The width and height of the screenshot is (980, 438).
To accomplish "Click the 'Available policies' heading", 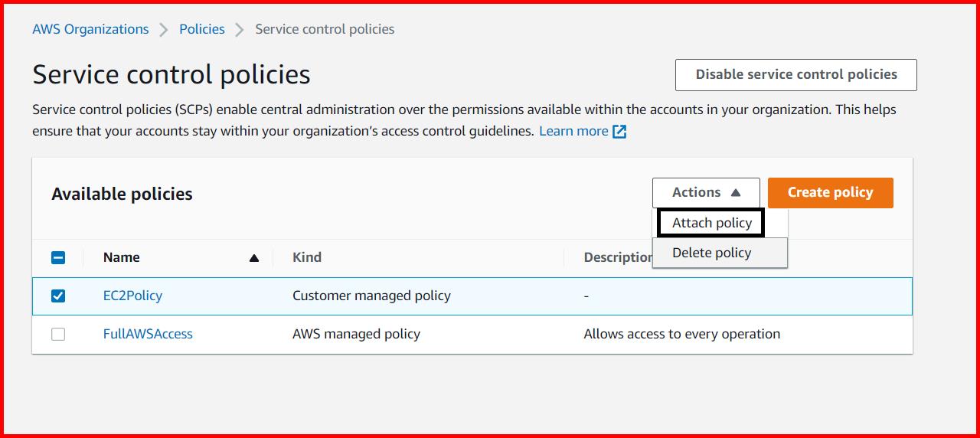I will point(122,194).
